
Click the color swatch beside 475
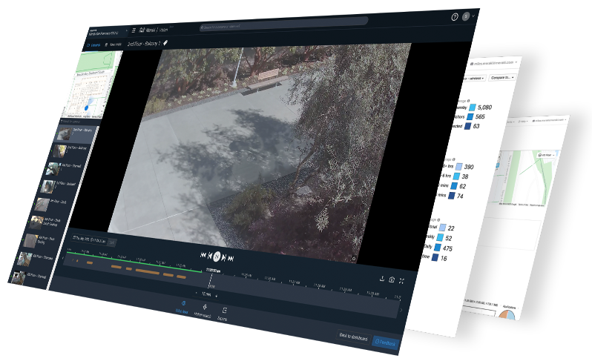(x=437, y=248)
